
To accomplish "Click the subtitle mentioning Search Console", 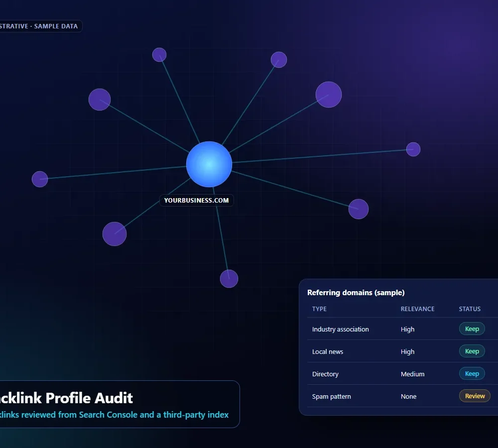I will click(x=115, y=415).
